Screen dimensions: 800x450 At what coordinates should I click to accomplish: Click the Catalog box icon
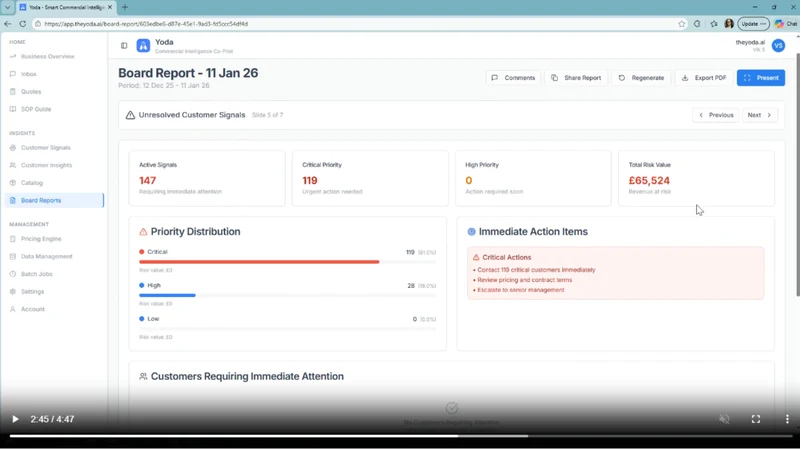click(x=13, y=183)
